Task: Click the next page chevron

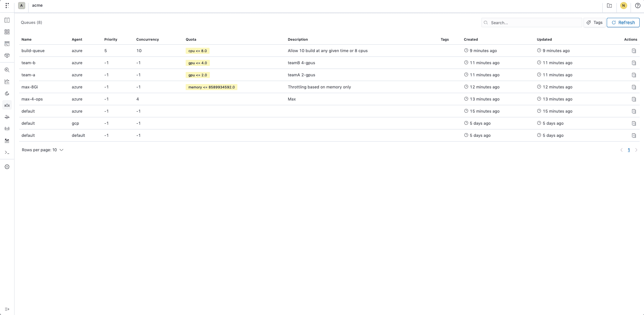Action: (636, 150)
